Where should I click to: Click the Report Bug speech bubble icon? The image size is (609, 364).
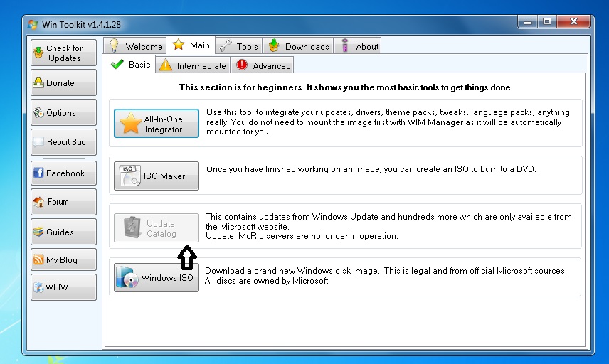(38, 142)
